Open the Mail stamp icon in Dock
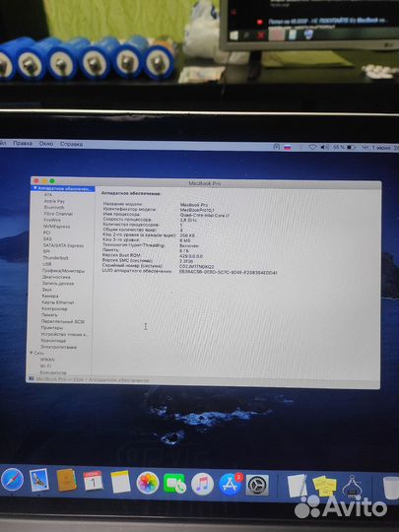 click(39, 480)
